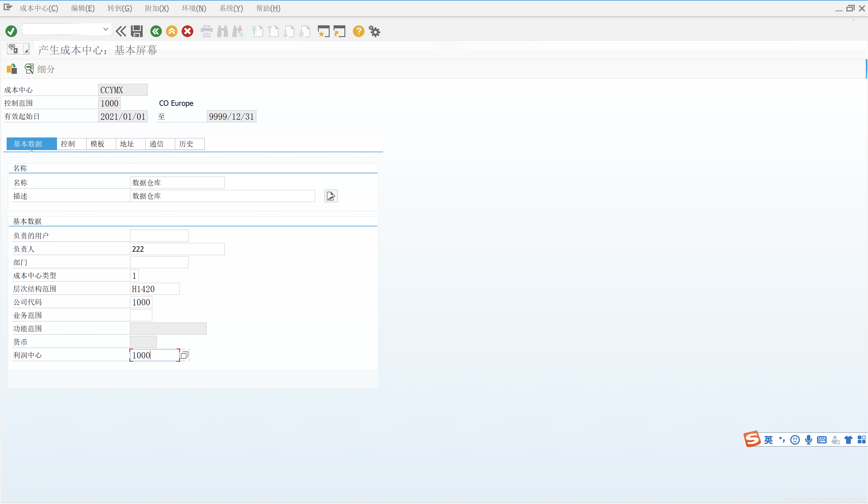Click the Find binoculars icon

click(x=223, y=31)
